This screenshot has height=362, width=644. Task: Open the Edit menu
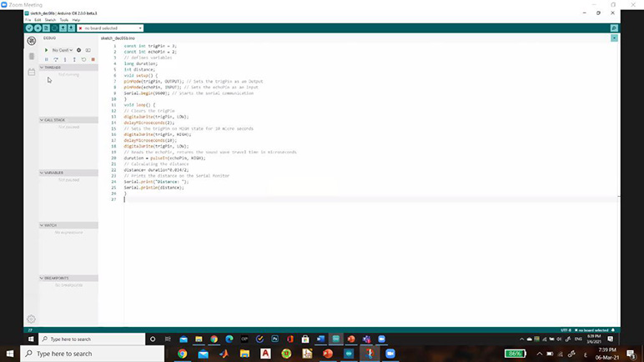pyautogui.click(x=38, y=20)
